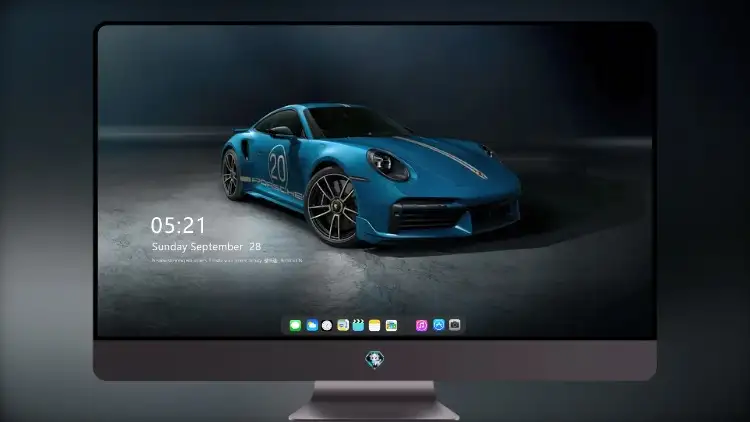Launch the teal clapperboard video app
This screenshot has height=422, width=750.
click(x=358, y=325)
